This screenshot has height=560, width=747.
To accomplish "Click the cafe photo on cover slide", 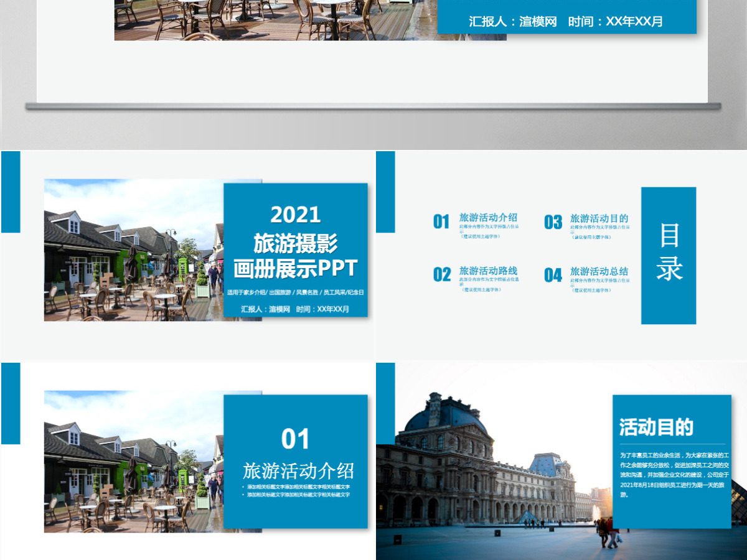I will [x=134, y=250].
